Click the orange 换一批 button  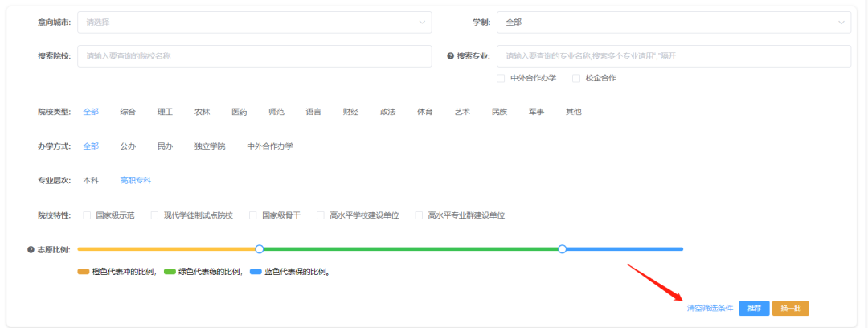[791, 308]
